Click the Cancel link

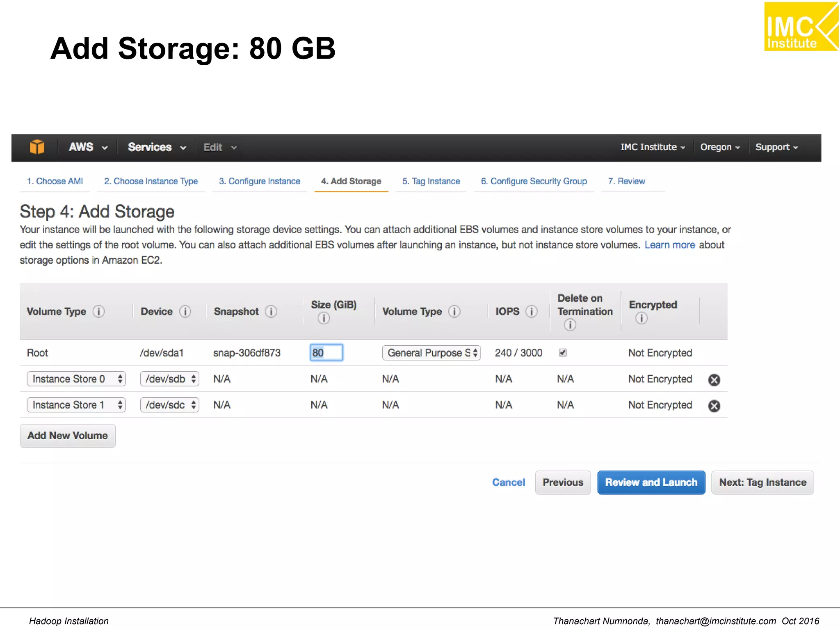(508, 482)
